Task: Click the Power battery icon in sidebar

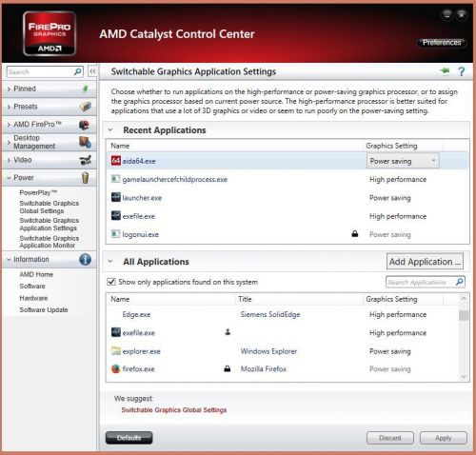Action: (85, 178)
